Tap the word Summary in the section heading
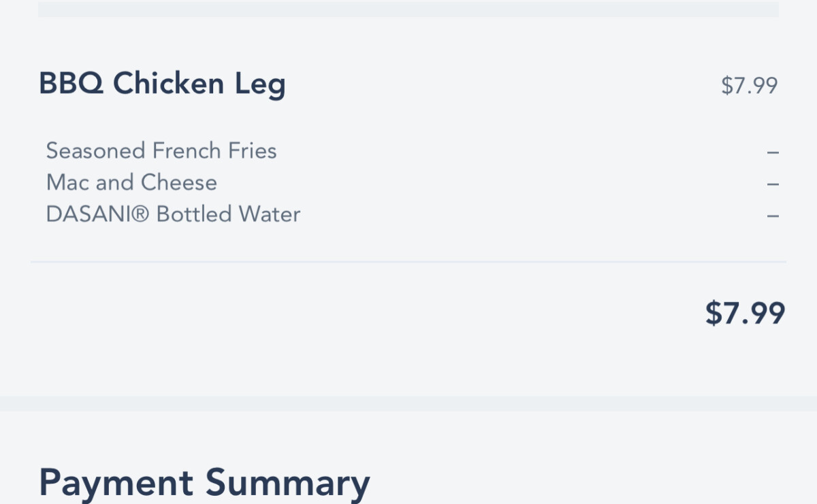This screenshot has width=817, height=504. pos(287,484)
